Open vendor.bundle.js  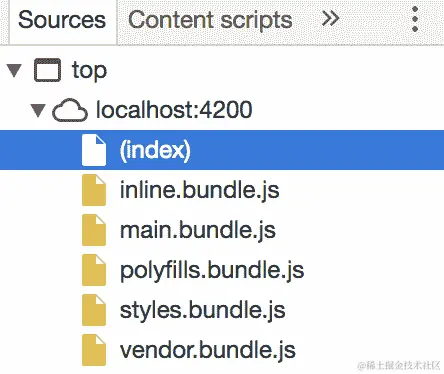(x=208, y=350)
